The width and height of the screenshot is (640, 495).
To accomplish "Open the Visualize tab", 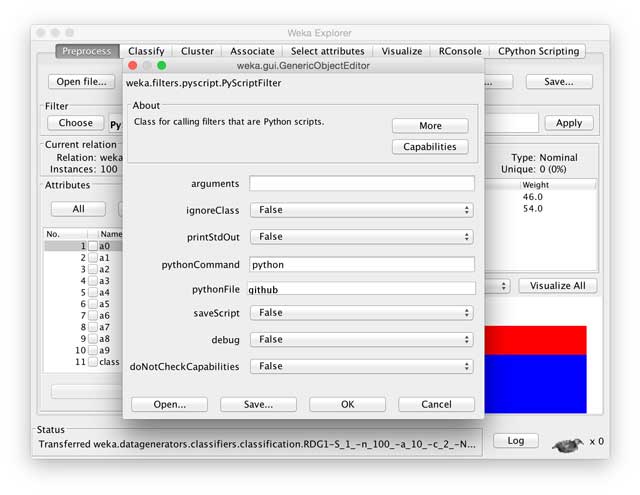I will pyautogui.click(x=402, y=51).
